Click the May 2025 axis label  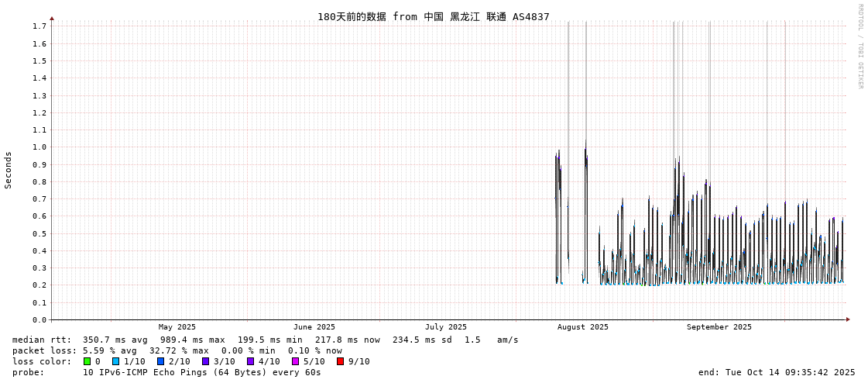(177, 327)
